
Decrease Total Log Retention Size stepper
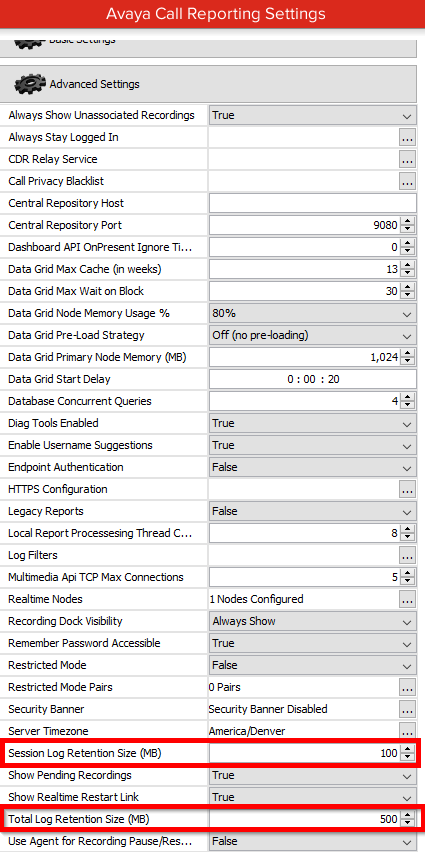[x=407, y=824]
